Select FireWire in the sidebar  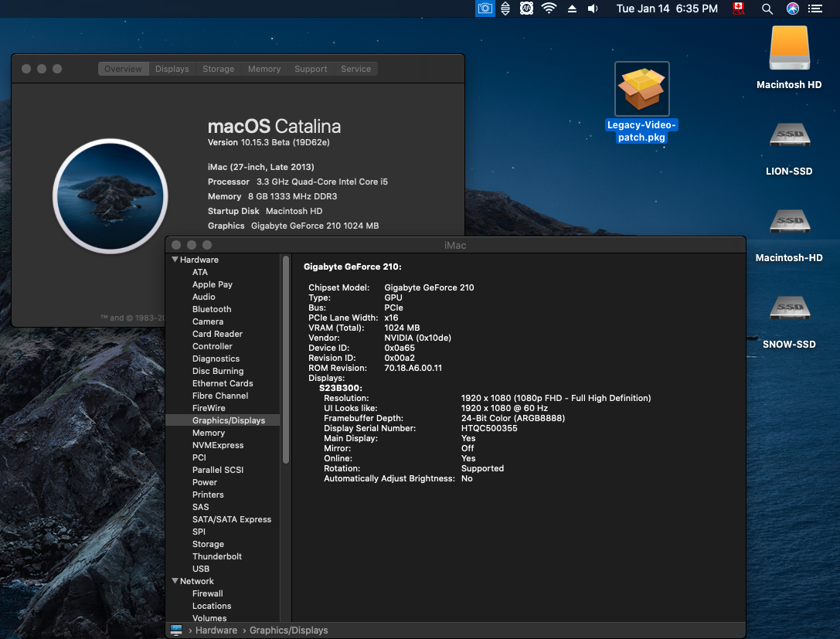tap(209, 408)
